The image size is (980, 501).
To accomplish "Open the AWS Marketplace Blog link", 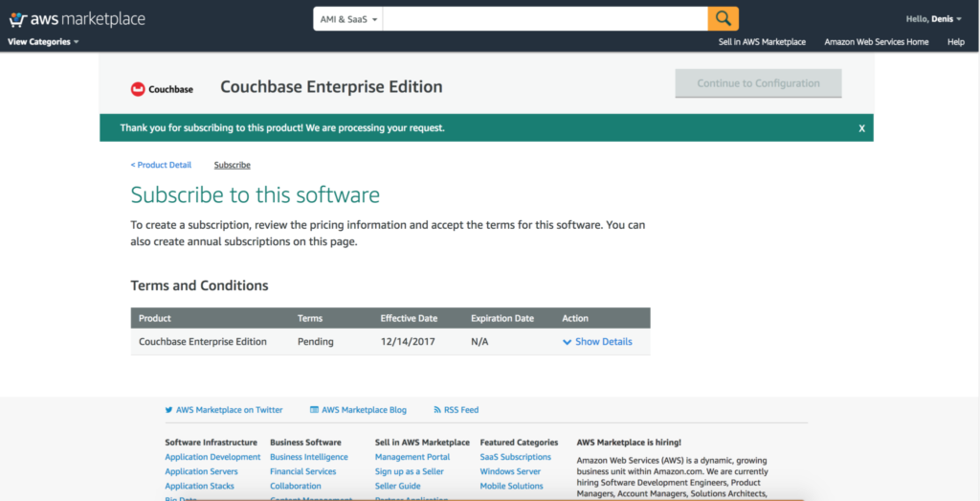I will tap(364, 410).
